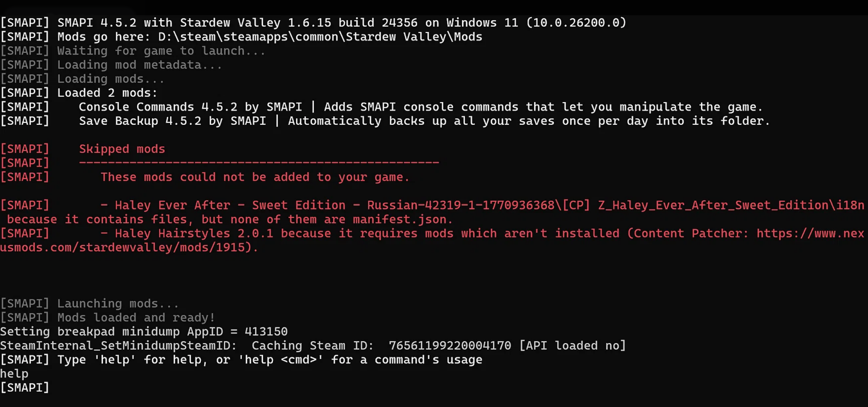The image size is (868, 407).
Task: Click the breakpad minidump AppID 413150 line
Action: point(144,332)
